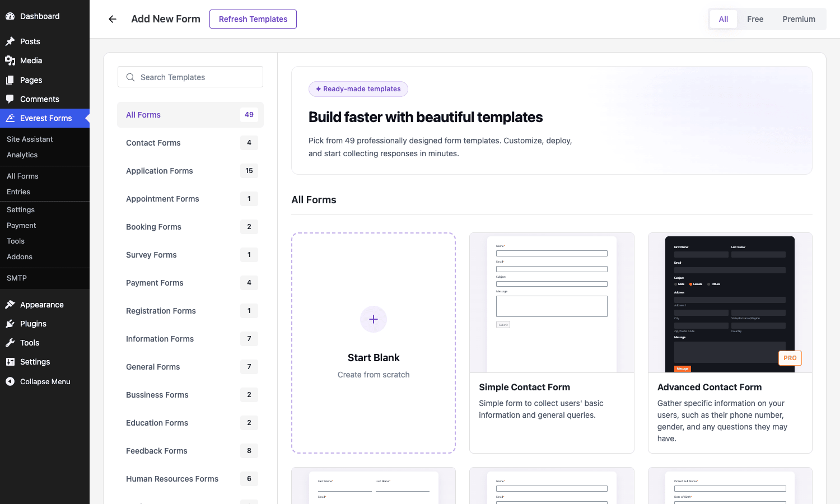The height and width of the screenshot is (504, 840).
Task: Open the SMTP submenu link
Action: tap(17, 278)
